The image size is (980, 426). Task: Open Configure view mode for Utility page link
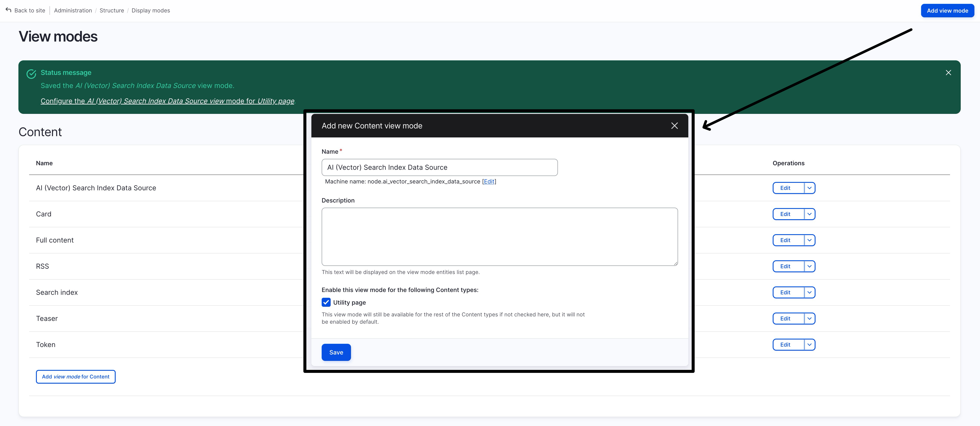(x=167, y=101)
